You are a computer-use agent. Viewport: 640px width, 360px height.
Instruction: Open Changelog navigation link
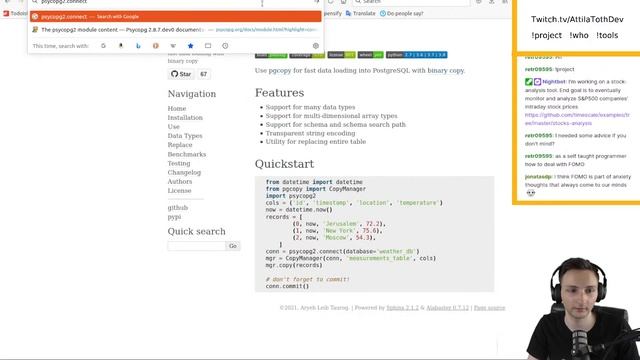pyautogui.click(x=184, y=173)
